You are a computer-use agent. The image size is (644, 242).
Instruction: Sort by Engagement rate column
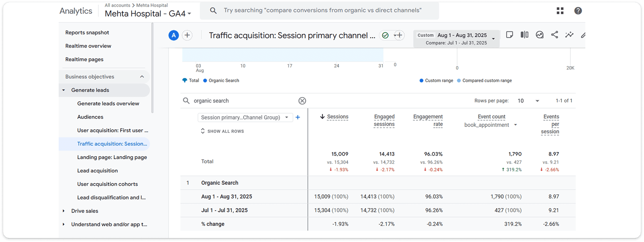pos(428,120)
